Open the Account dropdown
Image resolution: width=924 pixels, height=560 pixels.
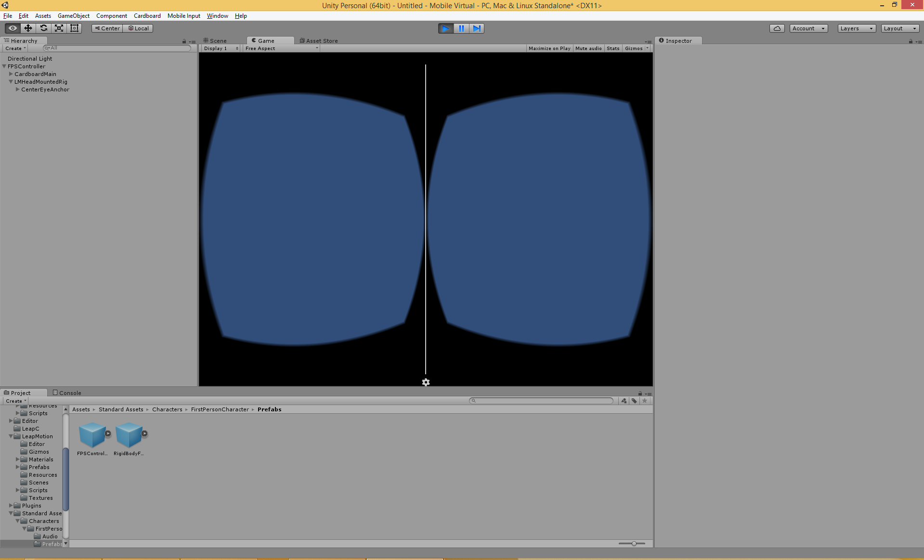[808, 28]
